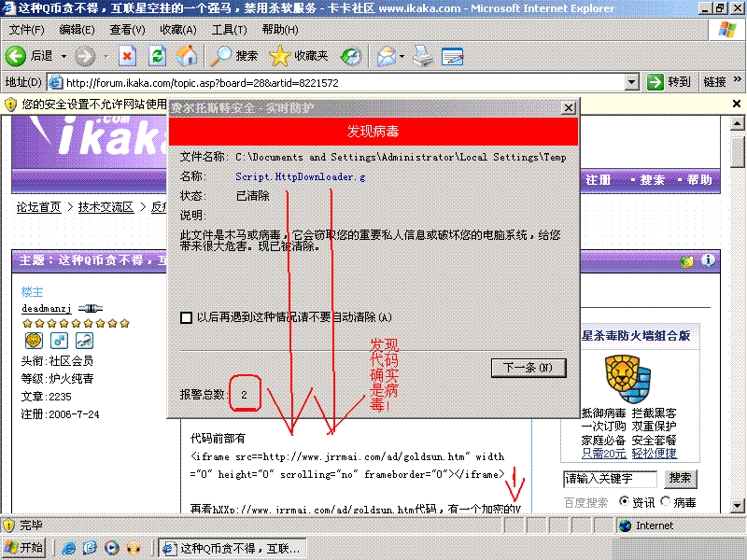
Task: Select the 病毒 radio button
Action: [666, 501]
